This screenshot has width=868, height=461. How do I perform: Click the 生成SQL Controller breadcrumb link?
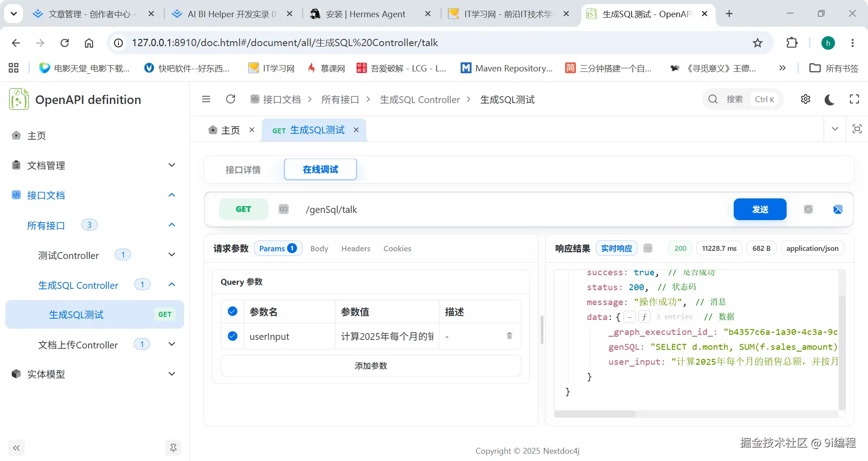pyautogui.click(x=420, y=99)
